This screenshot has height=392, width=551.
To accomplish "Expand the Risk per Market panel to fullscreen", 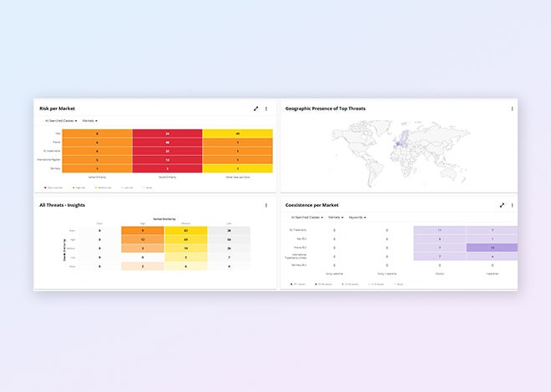I will click(255, 108).
